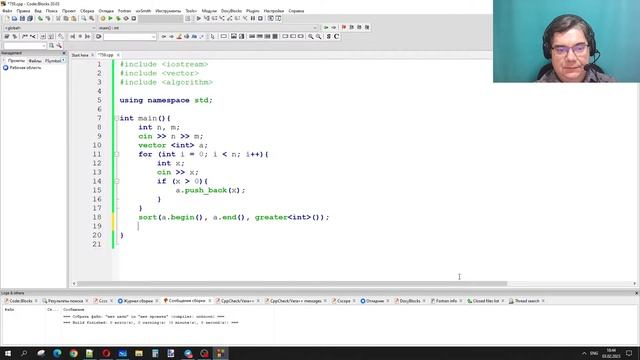The height and width of the screenshot is (360, 640).
Task: Collapse the for loop fold at line 11
Action: pyautogui.click(x=117, y=154)
